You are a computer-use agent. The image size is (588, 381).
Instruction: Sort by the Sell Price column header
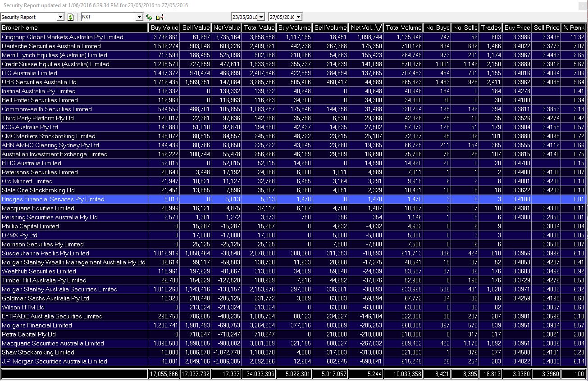click(546, 28)
